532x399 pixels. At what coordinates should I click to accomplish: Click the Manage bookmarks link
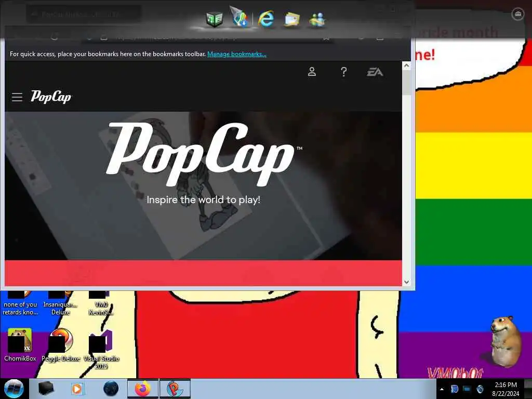pyautogui.click(x=237, y=54)
